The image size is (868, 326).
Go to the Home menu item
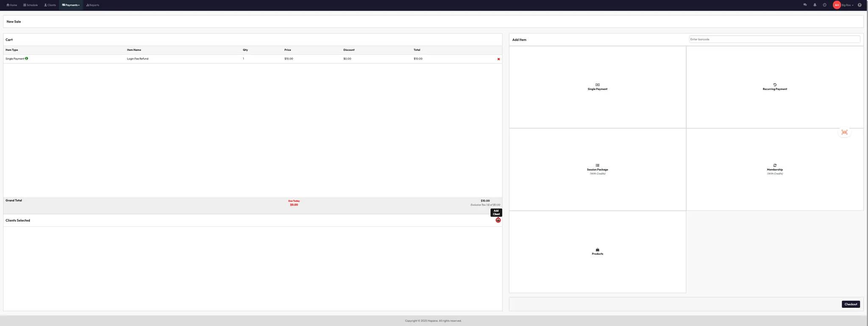(x=12, y=5)
